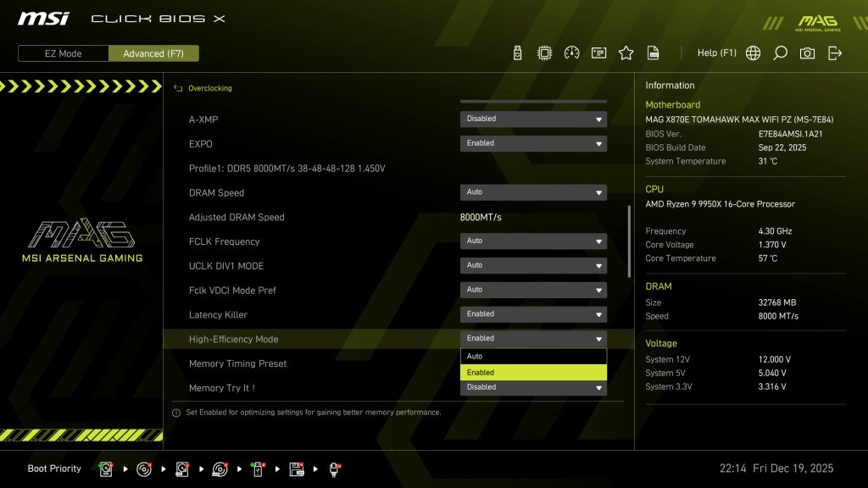Select the USB CD/DVD boot device icon

click(220, 469)
